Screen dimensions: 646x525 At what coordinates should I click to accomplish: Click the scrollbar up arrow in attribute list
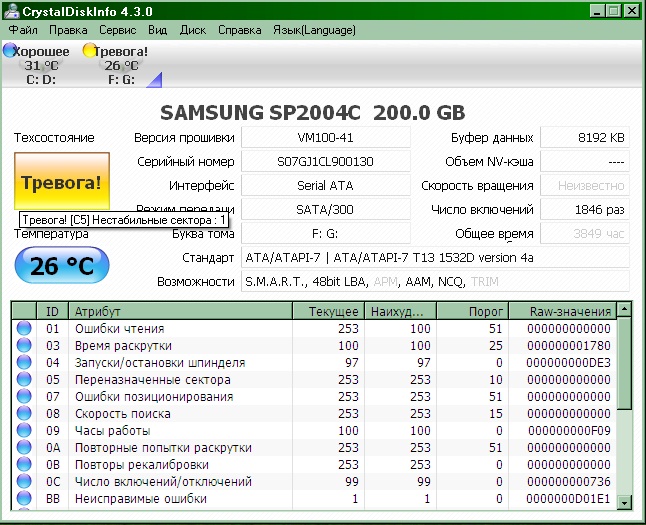(x=624, y=309)
